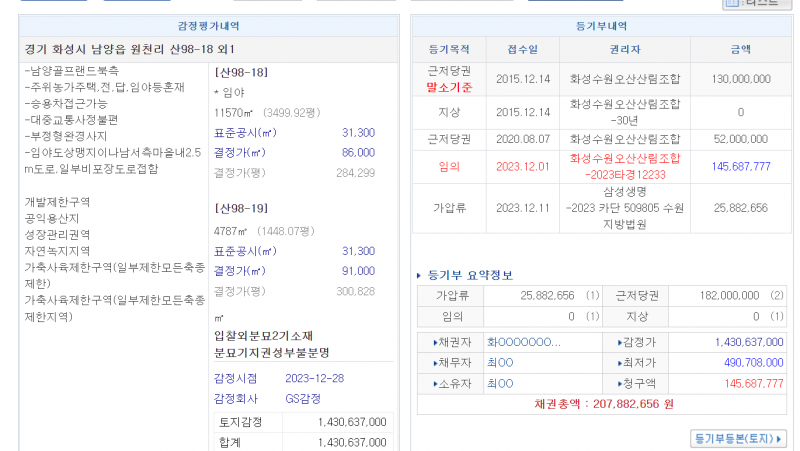The height and width of the screenshot is (451, 800).
Task: Click the 화성수원오산산림조합 2023타경12233 entry
Action: click(625, 164)
